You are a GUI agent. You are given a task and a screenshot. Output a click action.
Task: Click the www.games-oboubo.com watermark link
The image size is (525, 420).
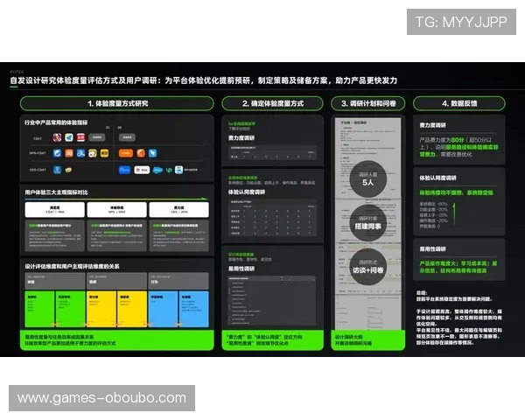pyautogui.click(x=101, y=398)
